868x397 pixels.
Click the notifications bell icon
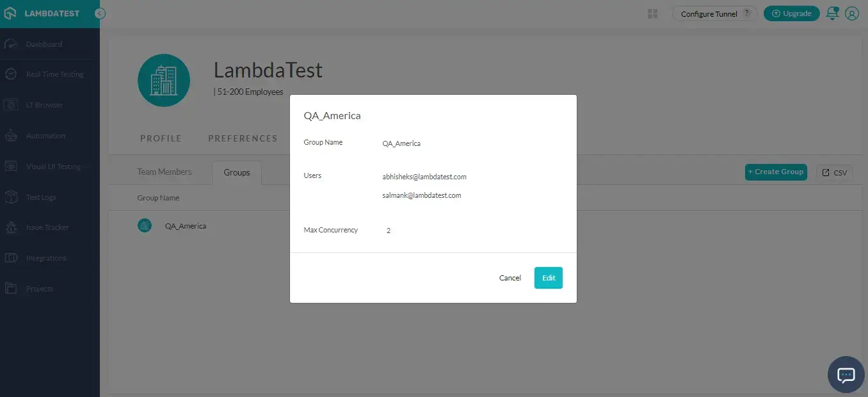coord(832,13)
